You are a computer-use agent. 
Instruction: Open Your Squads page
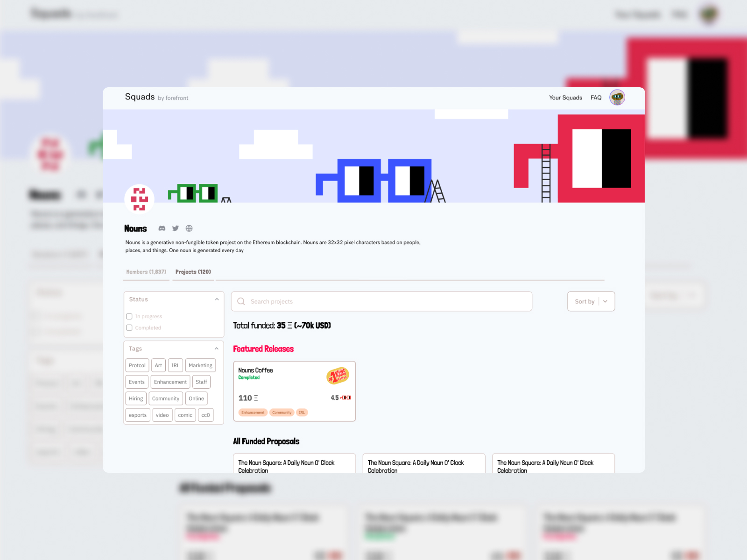(565, 98)
